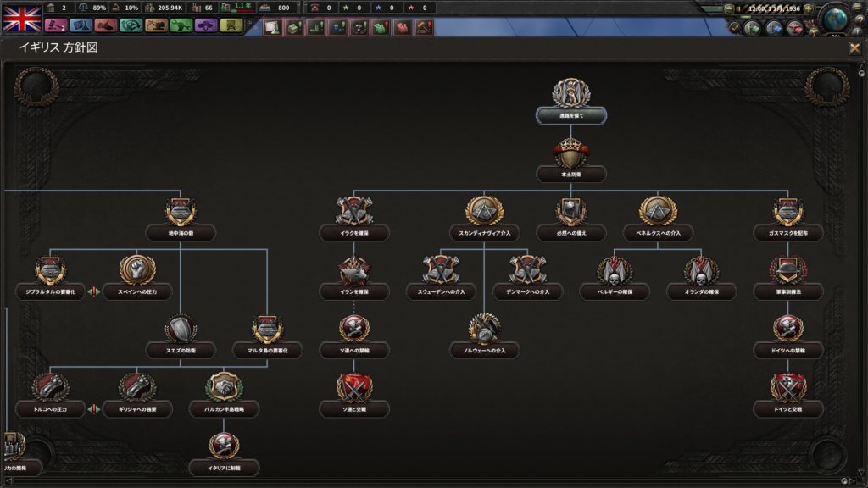Viewport: 868px width, 488px height.
Task: Select the スエズの防衛 shield focus
Action: (181, 335)
